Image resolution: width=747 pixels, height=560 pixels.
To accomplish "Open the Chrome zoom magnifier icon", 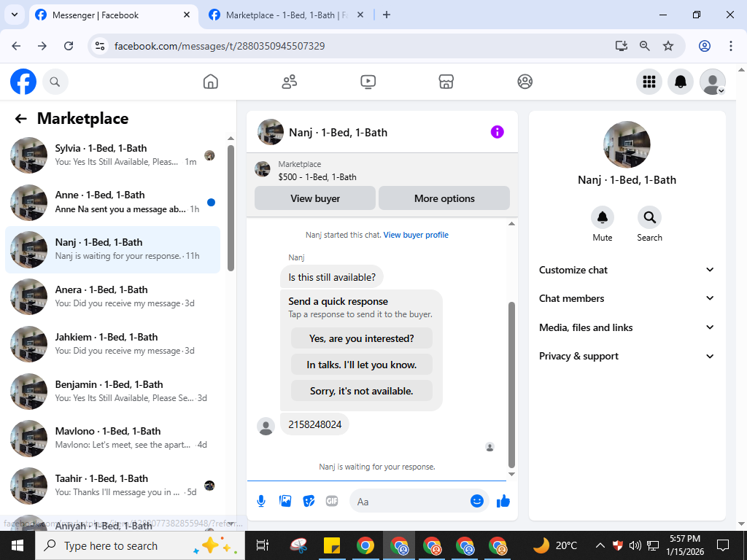I will coord(644,46).
